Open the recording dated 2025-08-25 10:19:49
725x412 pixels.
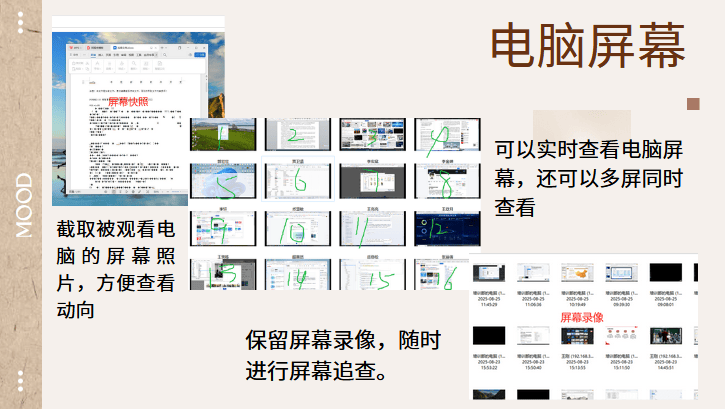(576, 275)
